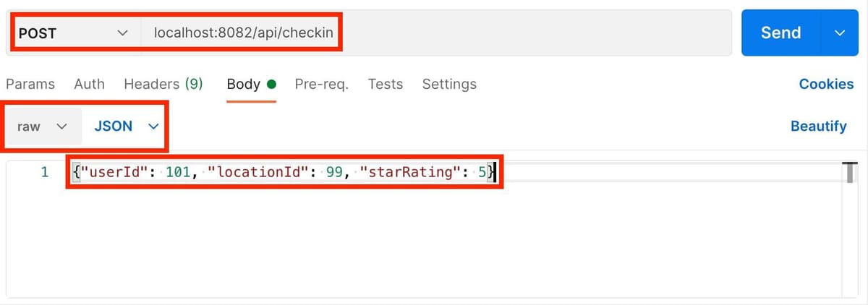This screenshot has height=305, width=868.
Task: Open the request Settings tab
Action: pos(449,84)
